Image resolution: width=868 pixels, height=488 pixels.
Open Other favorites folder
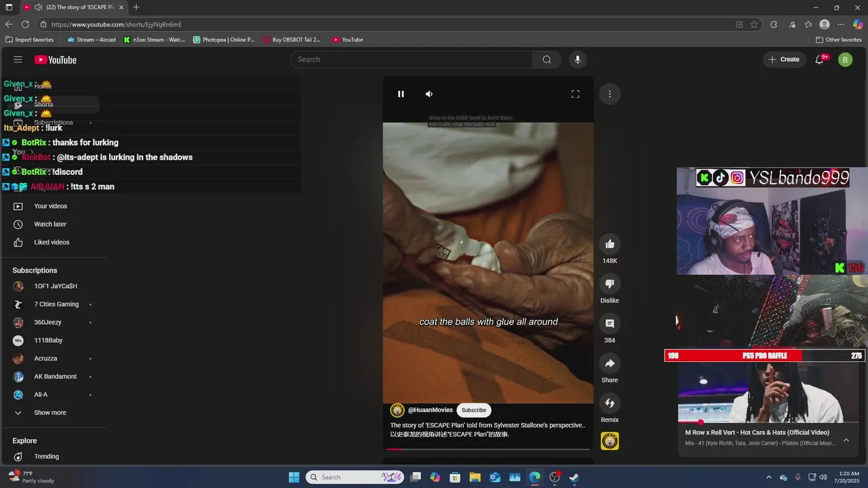839,40
